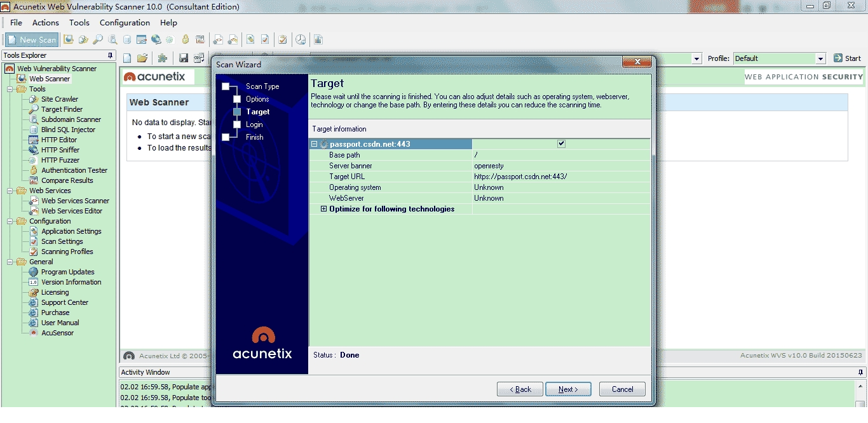Select Web Scanner in Tools Explorer
The width and height of the screenshot is (868, 423).
[50, 79]
